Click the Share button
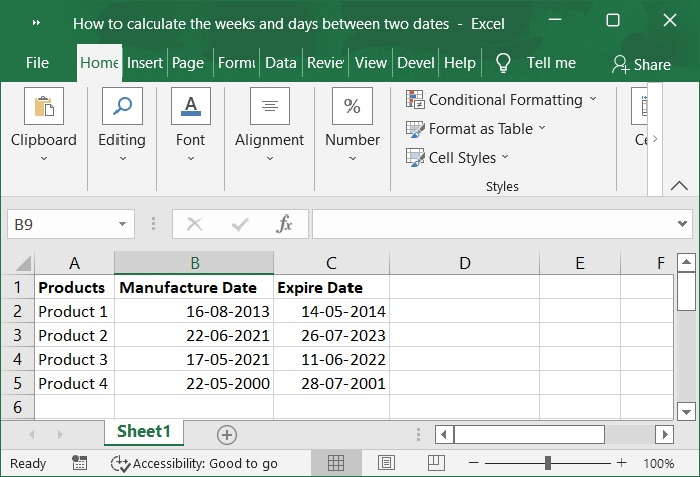700x477 pixels. pyautogui.click(x=641, y=64)
